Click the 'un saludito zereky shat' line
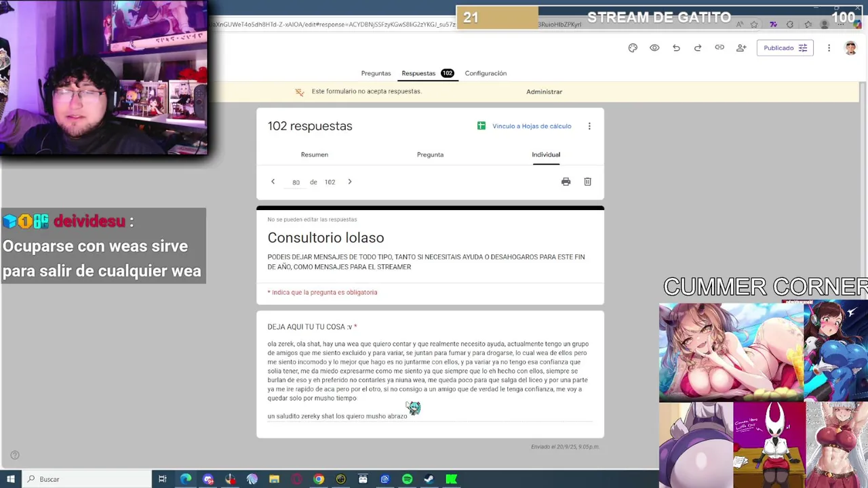 click(x=337, y=416)
